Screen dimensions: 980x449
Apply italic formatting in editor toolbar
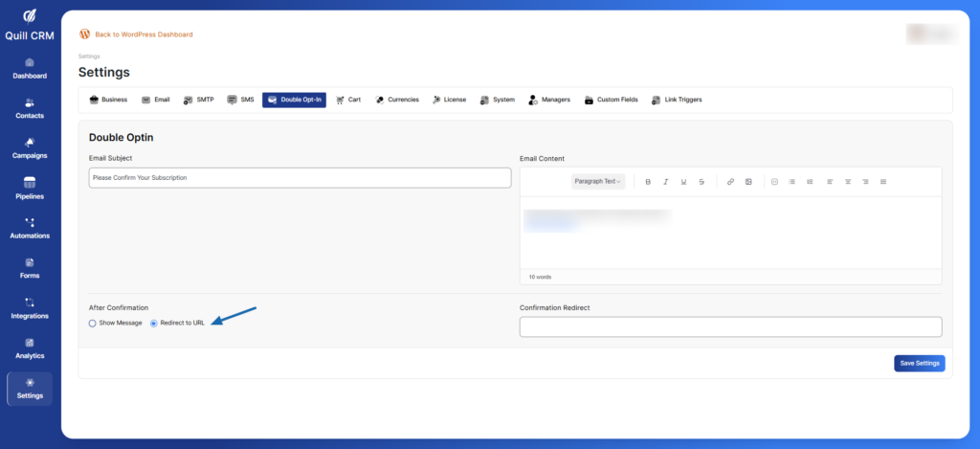(666, 181)
